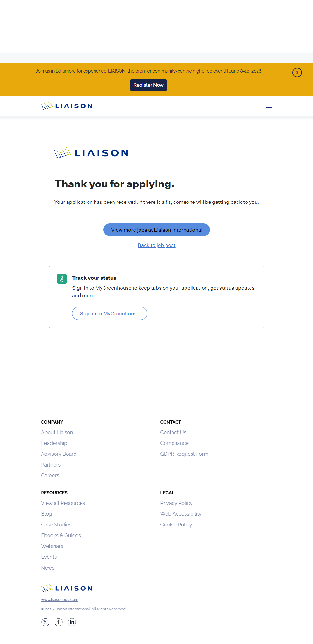
Task: Click the Liaison logo in header
Action: click(x=67, y=106)
